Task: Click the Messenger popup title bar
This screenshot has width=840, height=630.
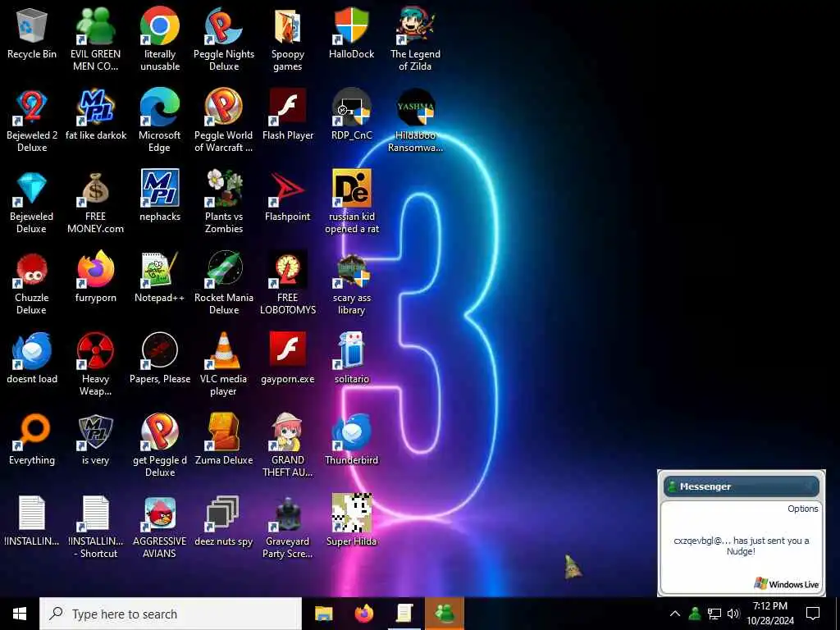Action: click(x=742, y=486)
